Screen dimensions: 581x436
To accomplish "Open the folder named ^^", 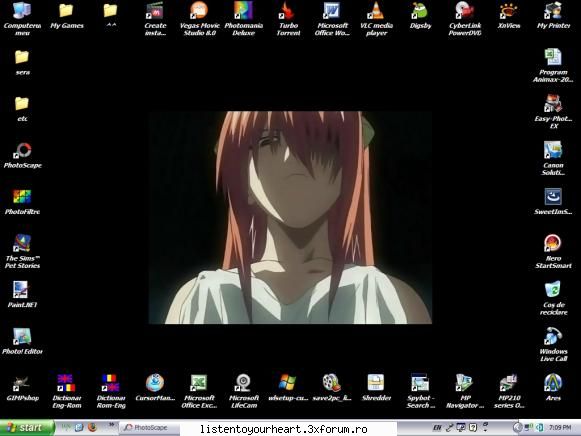I will pos(110,16).
